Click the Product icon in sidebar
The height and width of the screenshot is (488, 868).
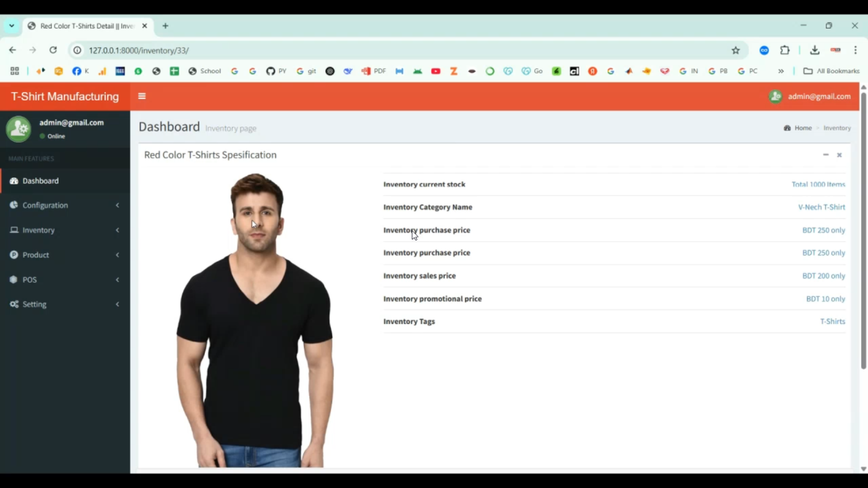tap(14, 255)
